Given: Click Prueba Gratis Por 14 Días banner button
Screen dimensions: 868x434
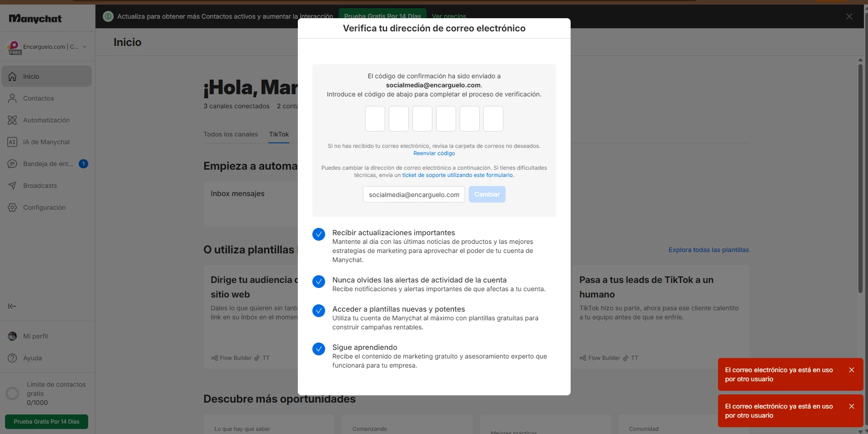Looking at the screenshot, I should tap(382, 16).
